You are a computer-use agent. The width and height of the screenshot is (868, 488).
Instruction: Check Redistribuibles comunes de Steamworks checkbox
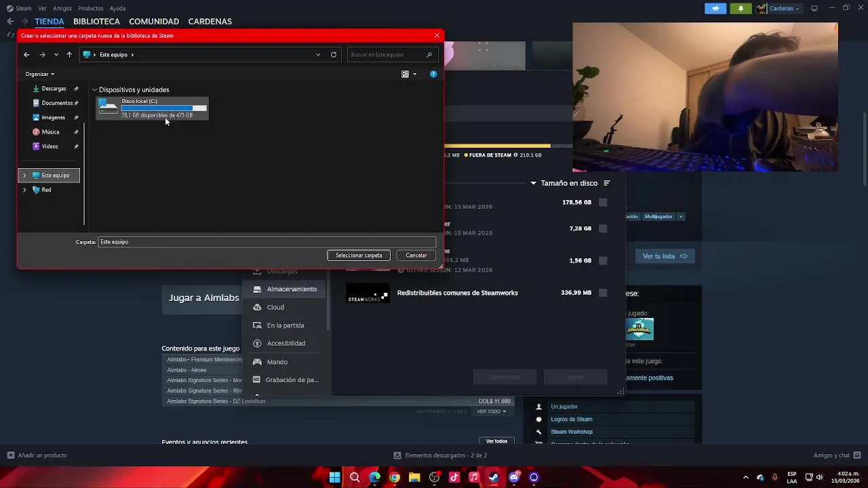[603, 293]
